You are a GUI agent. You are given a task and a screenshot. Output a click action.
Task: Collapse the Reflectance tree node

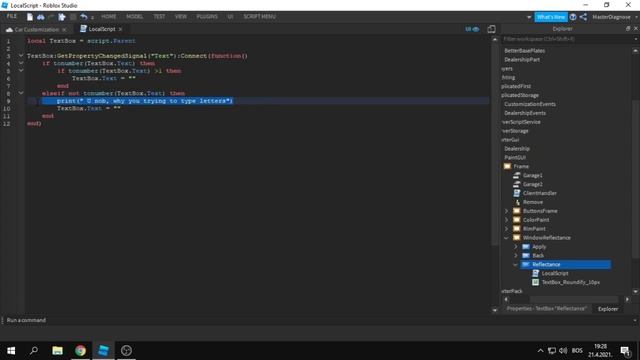click(x=516, y=264)
